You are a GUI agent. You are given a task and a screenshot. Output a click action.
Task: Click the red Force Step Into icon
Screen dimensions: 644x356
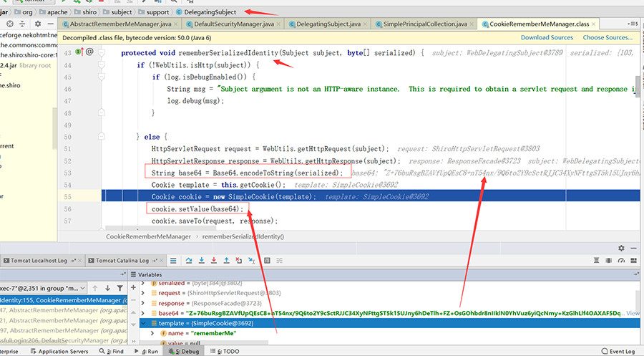point(215,260)
